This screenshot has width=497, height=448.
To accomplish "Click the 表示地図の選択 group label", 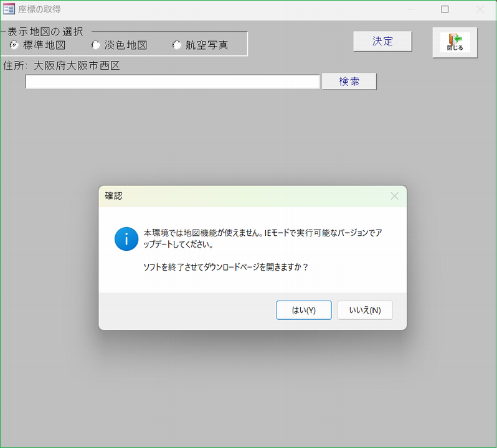I will click(x=45, y=32).
